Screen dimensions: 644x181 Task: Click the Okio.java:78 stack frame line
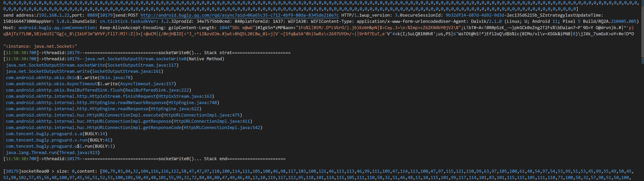69,78
